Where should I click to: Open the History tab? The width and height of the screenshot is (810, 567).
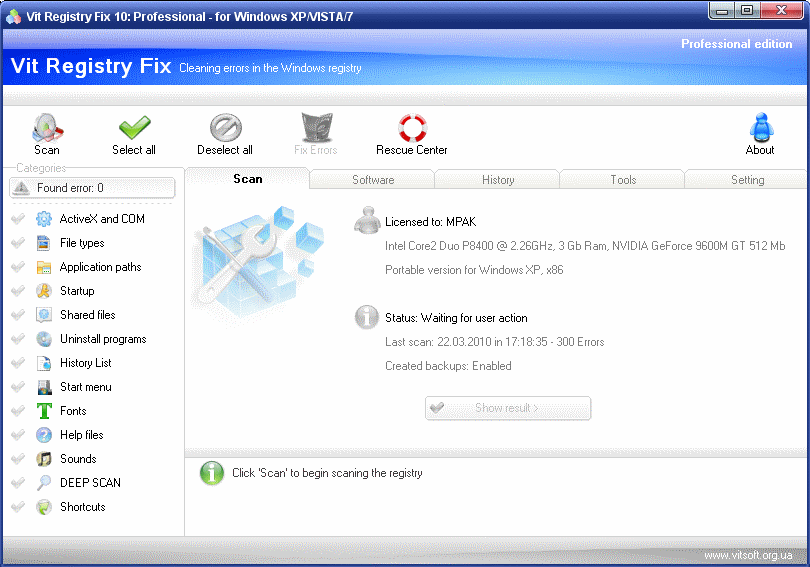coord(497,180)
